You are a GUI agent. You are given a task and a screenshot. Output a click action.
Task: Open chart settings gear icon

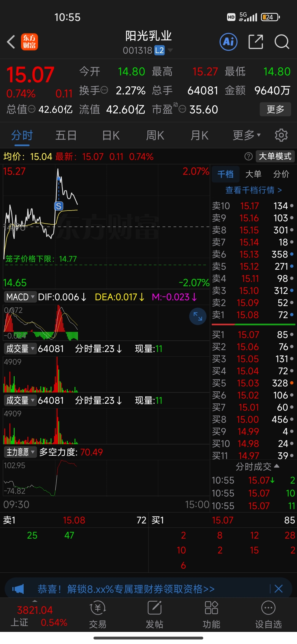point(281,135)
